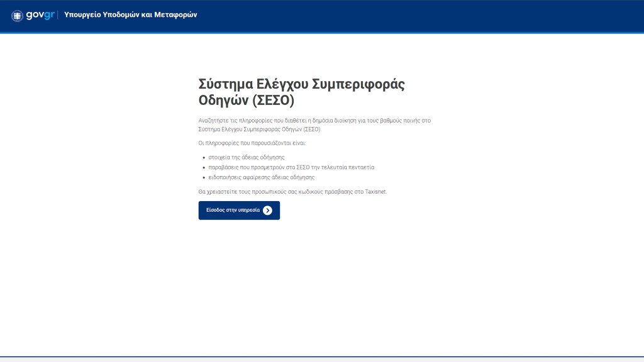Click the Greek national emblem icon
Image resolution: width=644 pixels, height=362 pixels.
coord(17,15)
